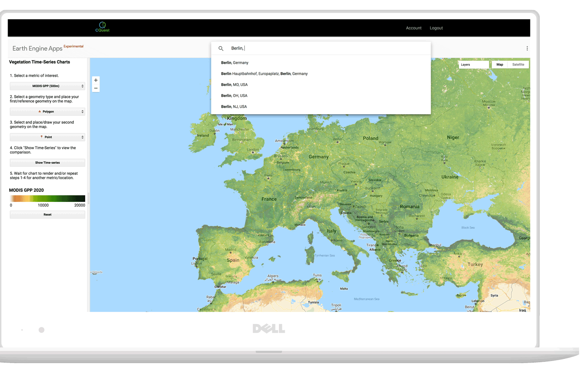Image resolution: width=588 pixels, height=387 pixels.
Task: Click the Vegetation Time-Series Charts heading
Action: 39,62
